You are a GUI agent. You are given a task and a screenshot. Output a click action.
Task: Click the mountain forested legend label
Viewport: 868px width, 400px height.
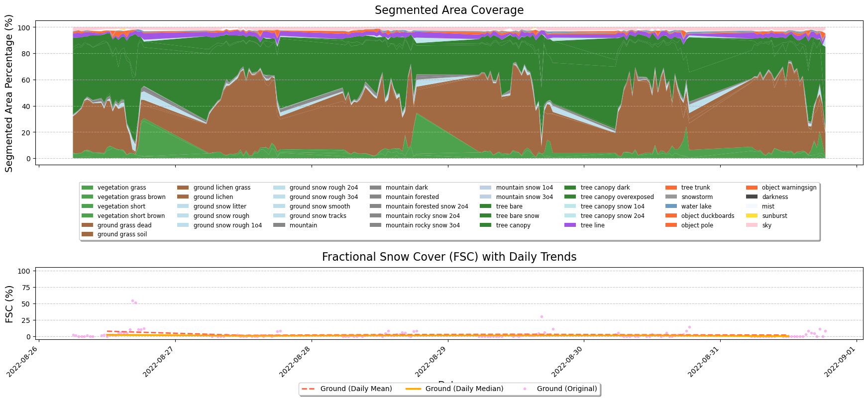pos(412,197)
